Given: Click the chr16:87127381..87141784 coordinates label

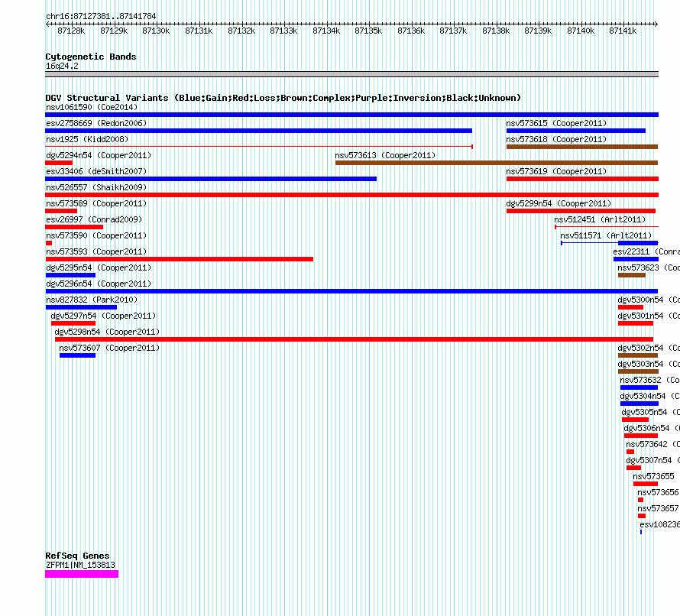Looking at the screenshot, I should point(101,16).
